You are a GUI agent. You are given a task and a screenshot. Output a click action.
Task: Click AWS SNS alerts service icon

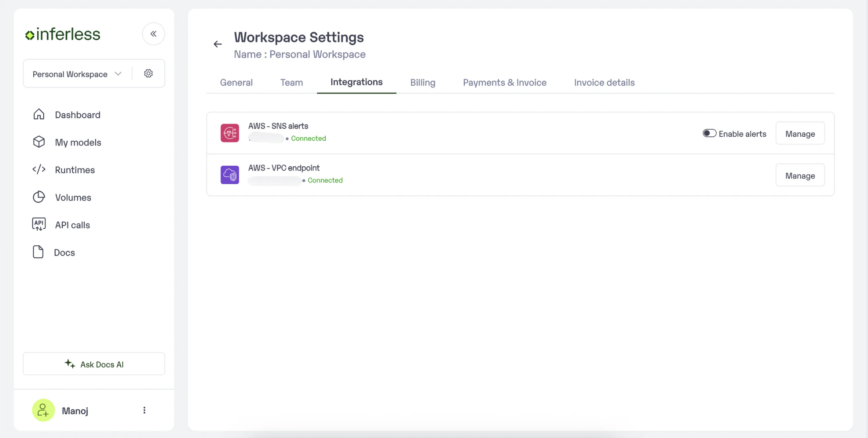230,133
